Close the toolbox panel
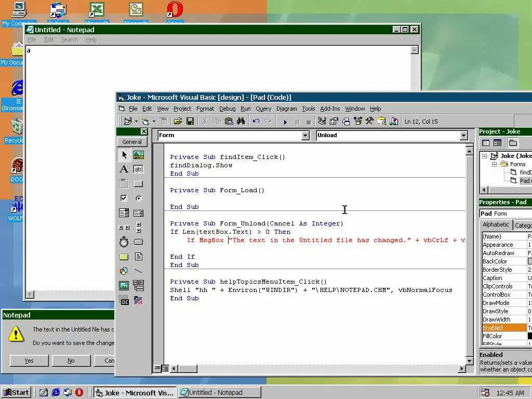532x399 pixels. 144,131
